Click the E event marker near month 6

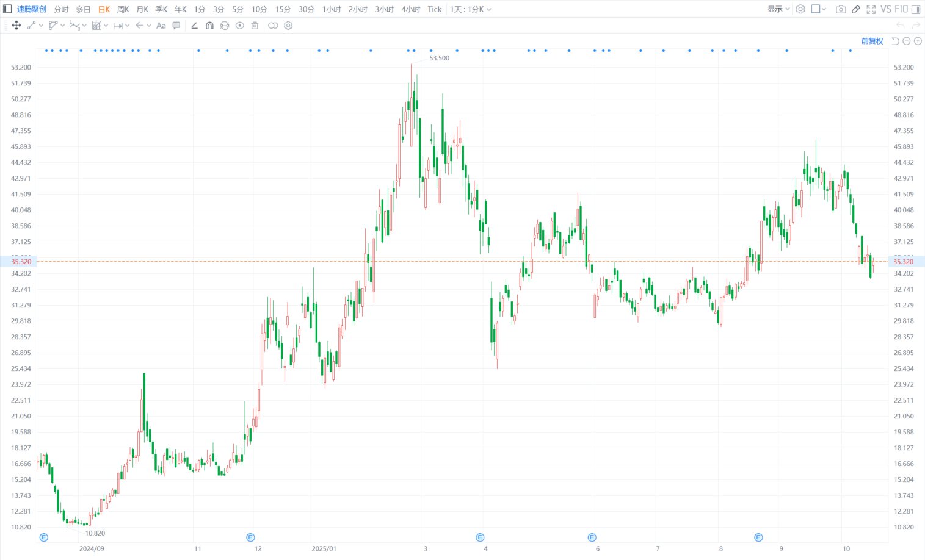coord(592,537)
